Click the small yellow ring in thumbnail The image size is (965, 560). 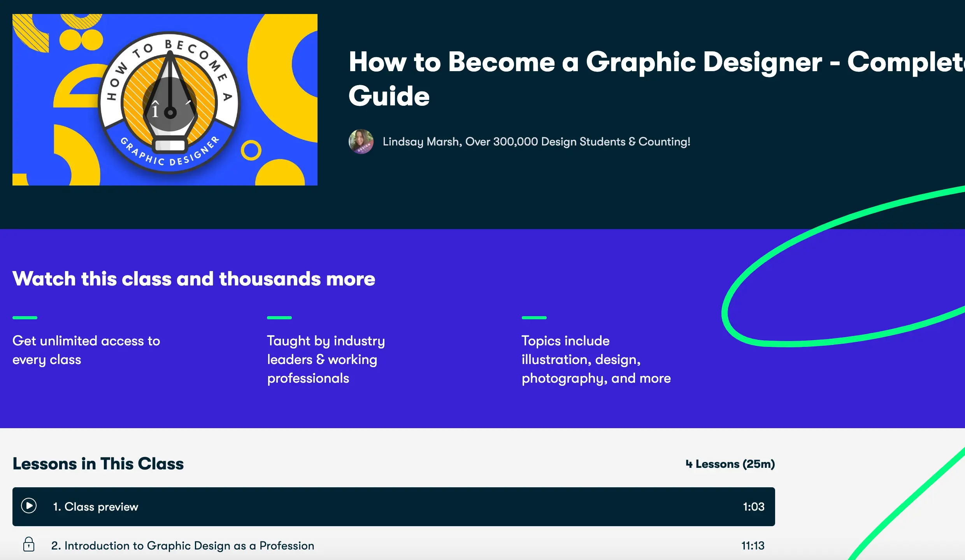pos(251,150)
